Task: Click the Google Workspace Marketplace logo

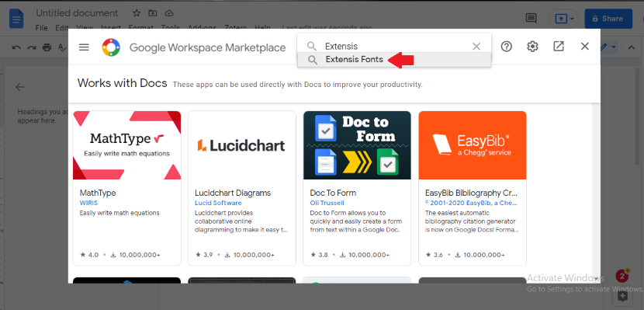Action: [x=111, y=47]
